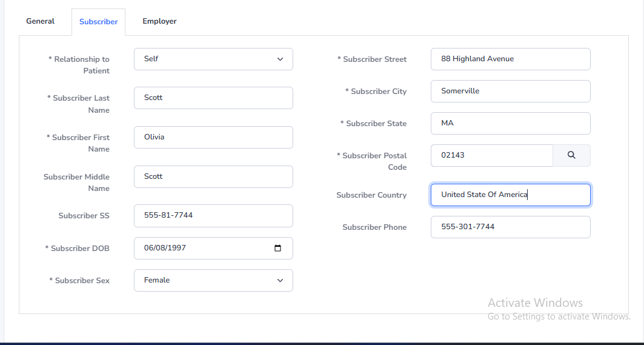Focus the Subscriber City field

click(x=510, y=91)
